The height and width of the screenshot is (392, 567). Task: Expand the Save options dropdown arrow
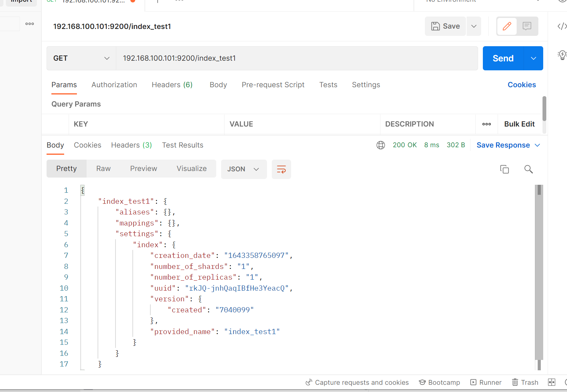(x=474, y=26)
